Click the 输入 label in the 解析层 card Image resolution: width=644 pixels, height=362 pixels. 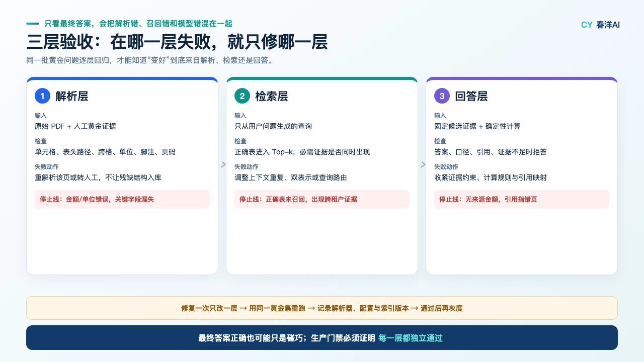[41, 116]
